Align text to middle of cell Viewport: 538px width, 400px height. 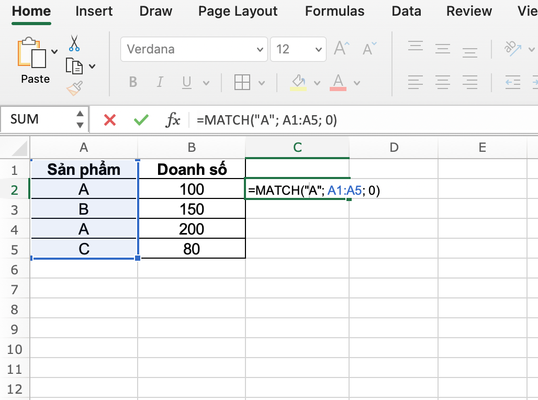coord(443,49)
